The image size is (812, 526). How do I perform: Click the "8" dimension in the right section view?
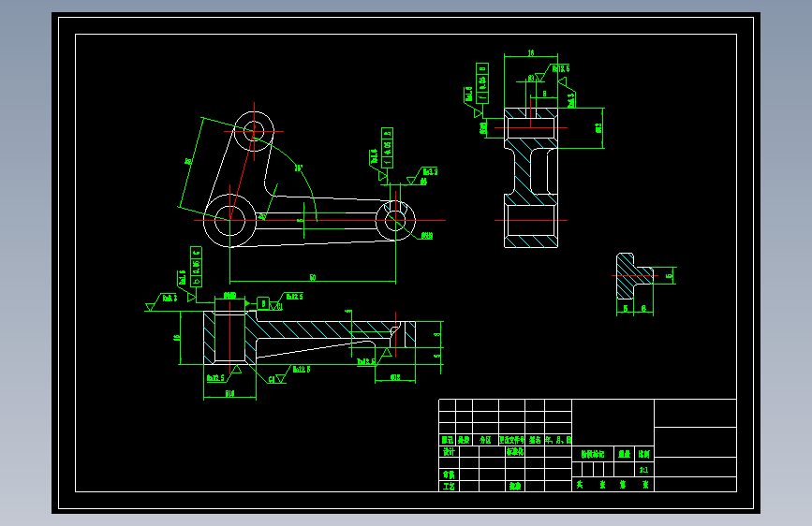544,94
